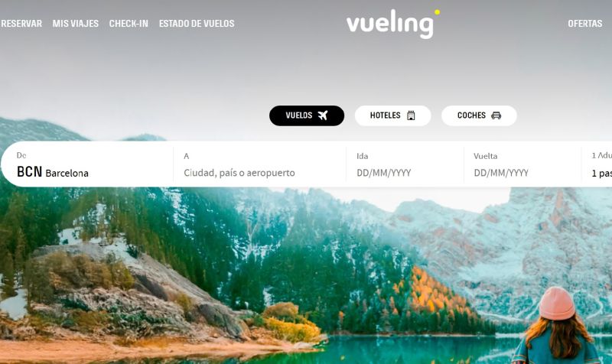Select the VUELOS tab
The image size is (612, 364).
pos(307,115)
